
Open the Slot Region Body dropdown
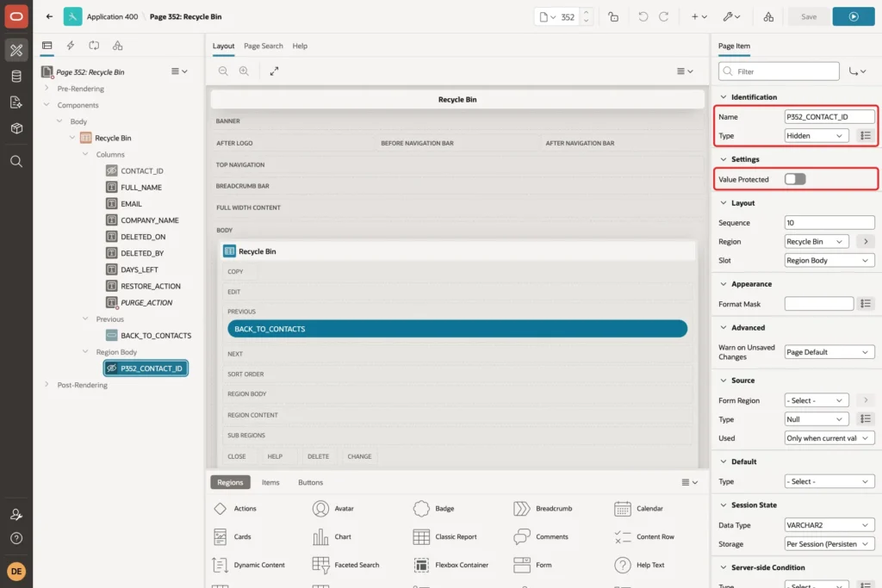tap(829, 260)
